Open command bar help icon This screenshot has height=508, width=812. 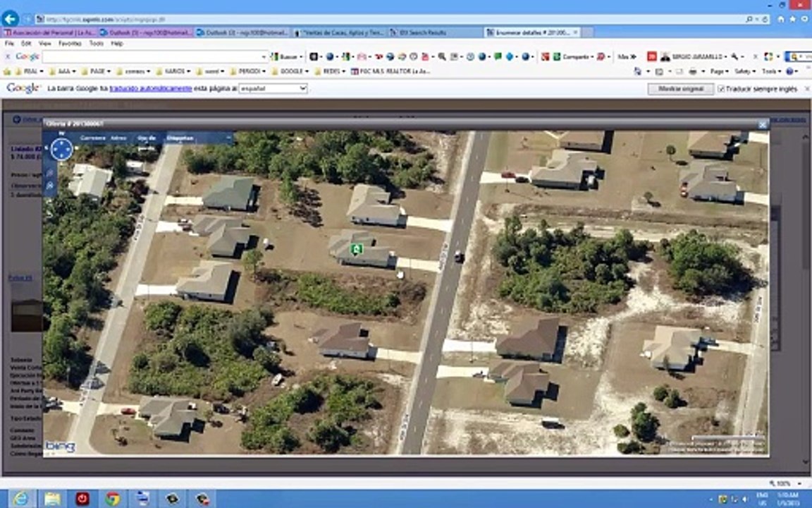point(791,71)
